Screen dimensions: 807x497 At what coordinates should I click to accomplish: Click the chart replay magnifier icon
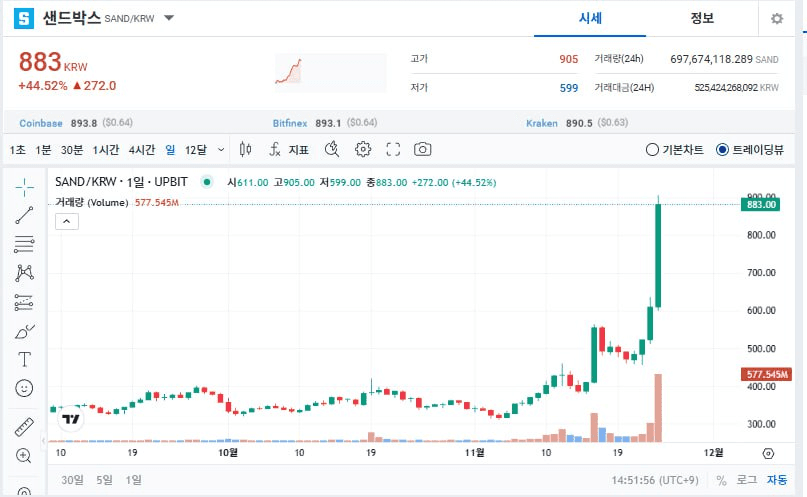[x=332, y=149]
